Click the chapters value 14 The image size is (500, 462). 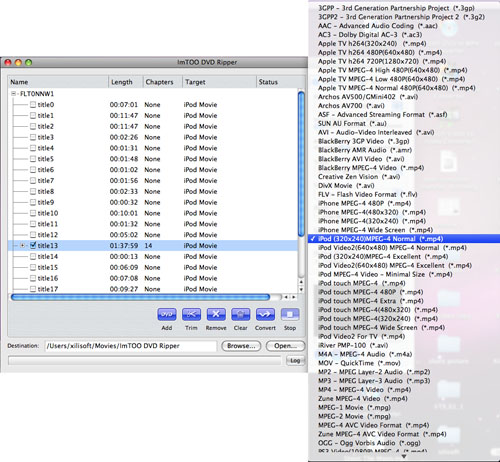148,246
